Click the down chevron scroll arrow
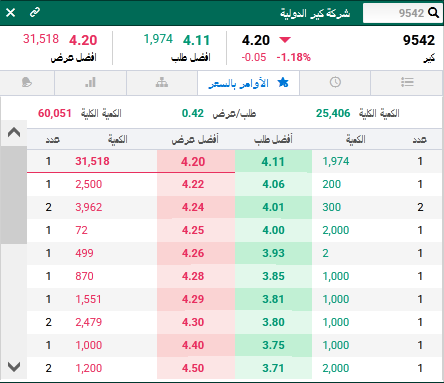The width and height of the screenshot is (444, 383). click(x=14, y=367)
